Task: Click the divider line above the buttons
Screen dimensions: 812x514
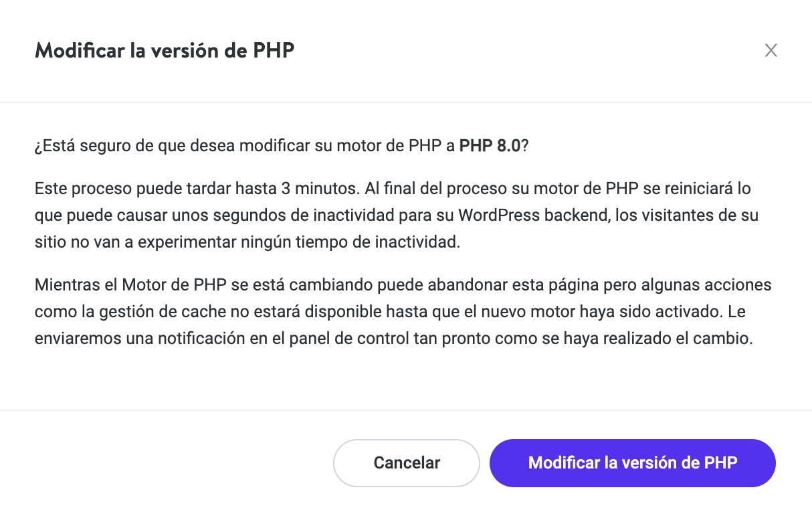Action: (x=406, y=410)
